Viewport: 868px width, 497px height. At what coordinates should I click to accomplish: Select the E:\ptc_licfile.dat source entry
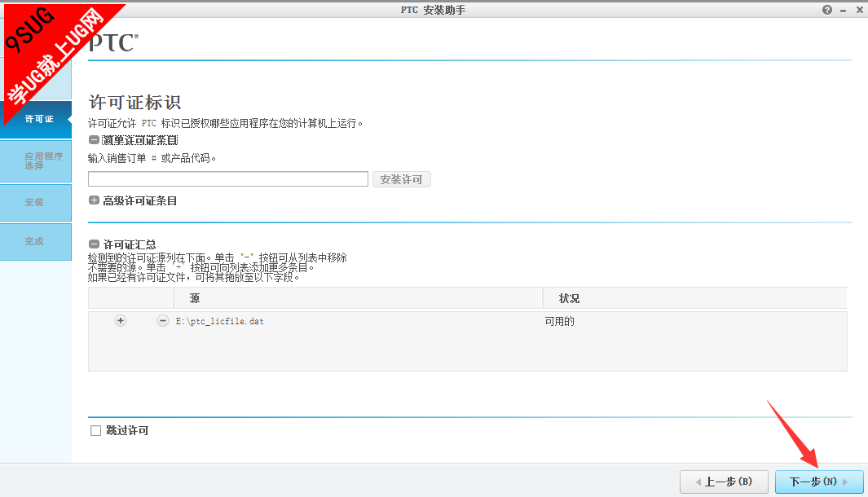tap(220, 321)
